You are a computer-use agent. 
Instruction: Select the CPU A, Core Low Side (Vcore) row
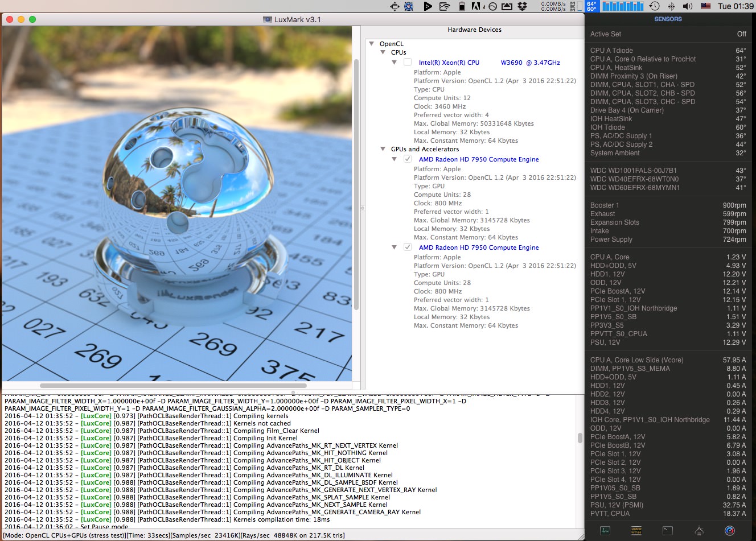coord(668,360)
